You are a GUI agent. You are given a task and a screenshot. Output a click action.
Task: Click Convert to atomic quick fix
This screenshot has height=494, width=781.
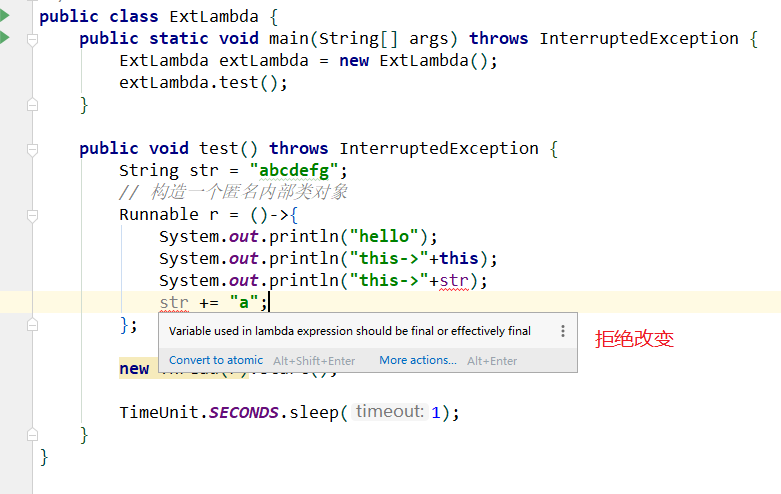click(x=216, y=360)
